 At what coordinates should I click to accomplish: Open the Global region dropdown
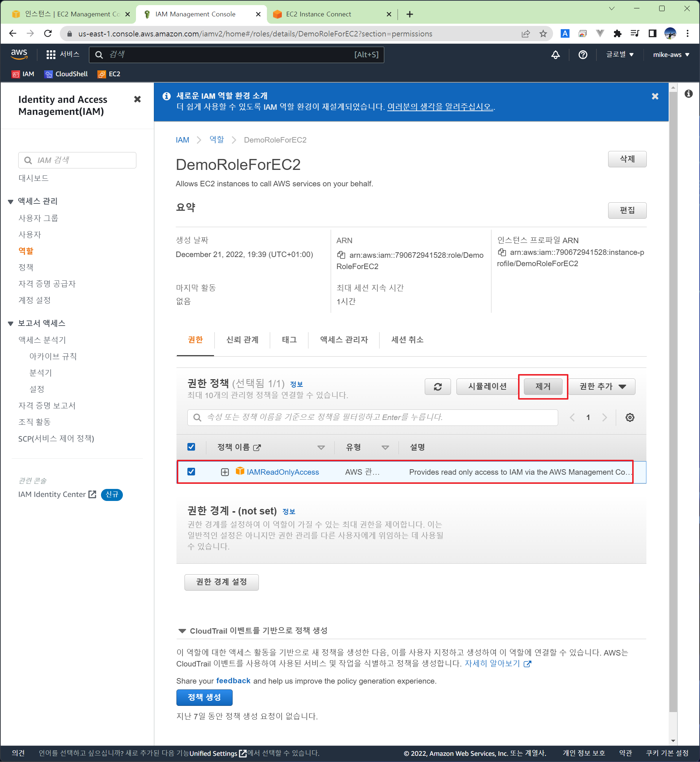click(620, 55)
